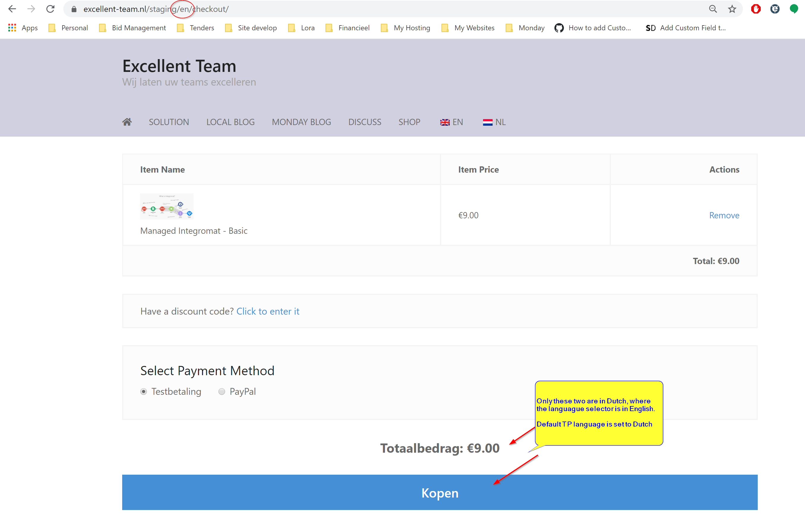Open the MONDAY BLOG menu item
Viewport: 805px width, 532px height.
coord(301,122)
